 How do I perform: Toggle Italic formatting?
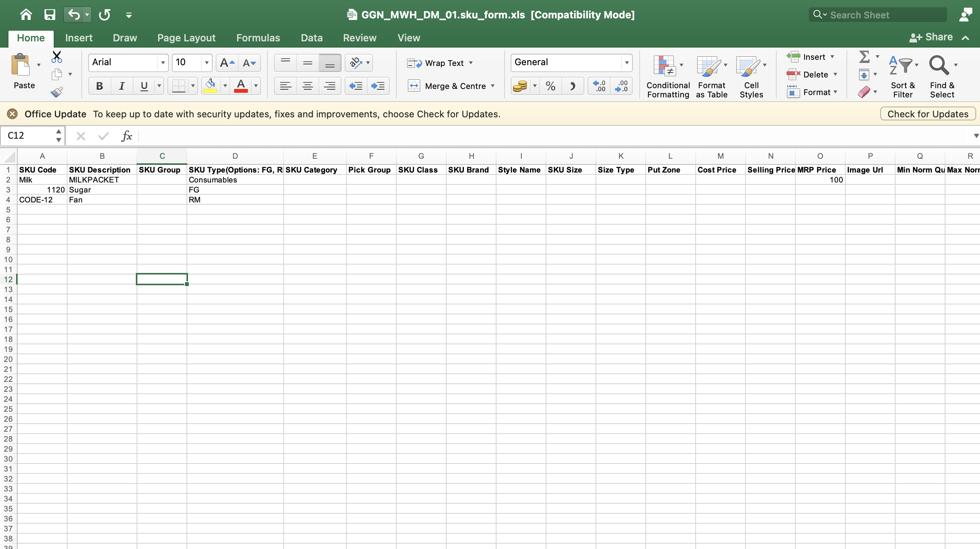point(122,86)
